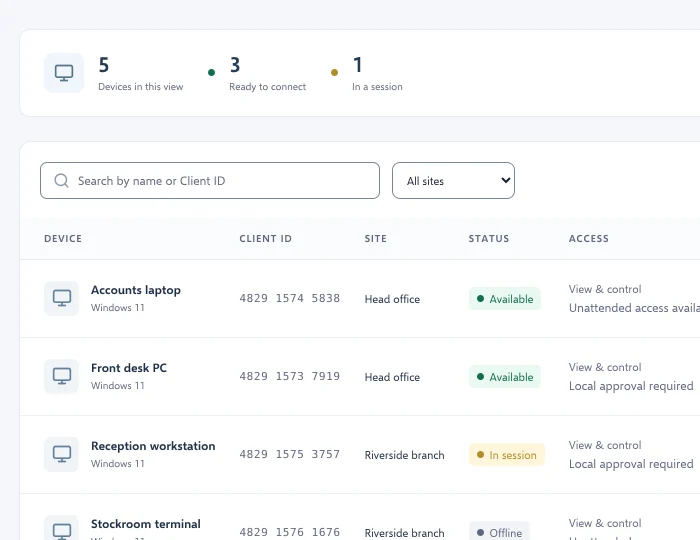Click Windows 11 under Front desk PC
This screenshot has width=700, height=540.
point(118,386)
